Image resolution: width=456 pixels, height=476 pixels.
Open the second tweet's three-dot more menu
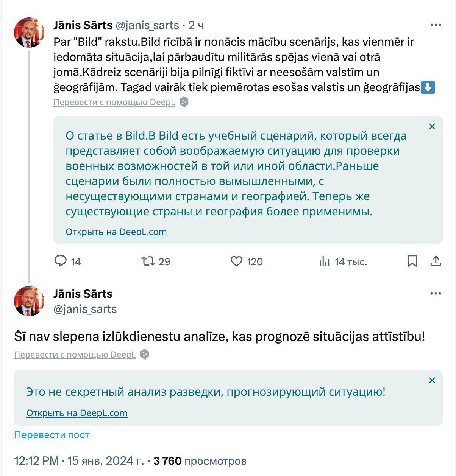436,294
